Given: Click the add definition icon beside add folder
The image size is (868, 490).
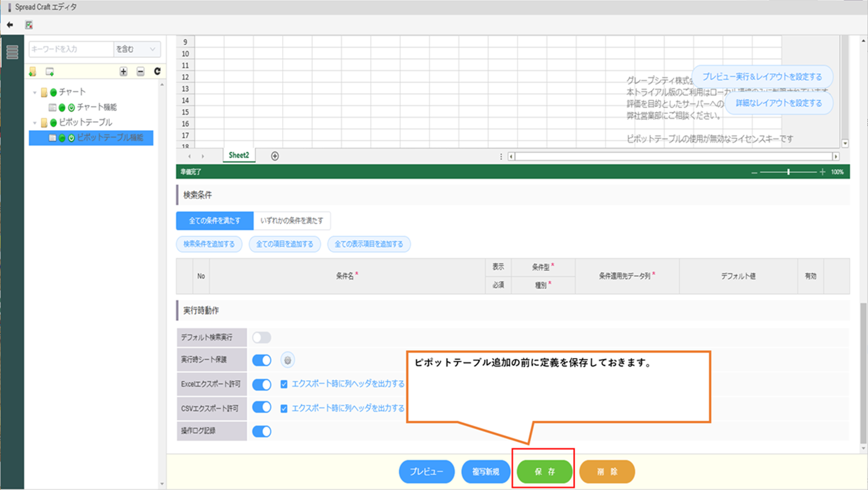Looking at the screenshot, I should [x=49, y=72].
